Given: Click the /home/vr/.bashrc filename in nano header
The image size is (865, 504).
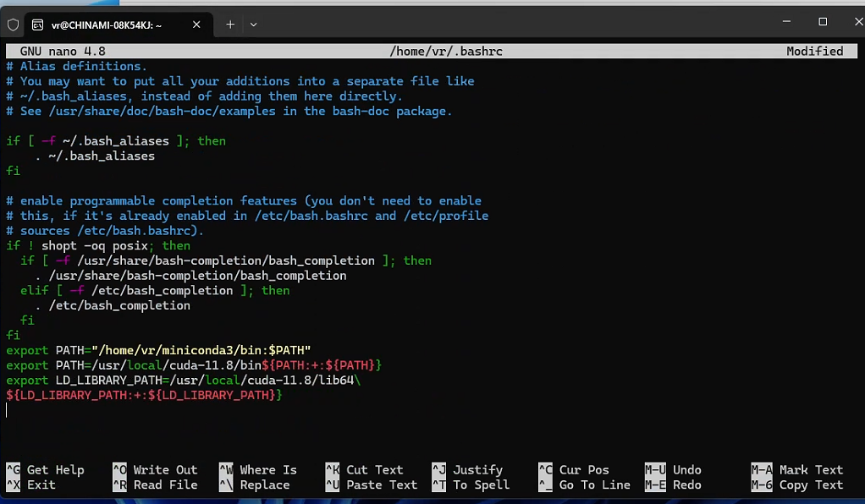Looking at the screenshot, I should click(x=446, y=52).
